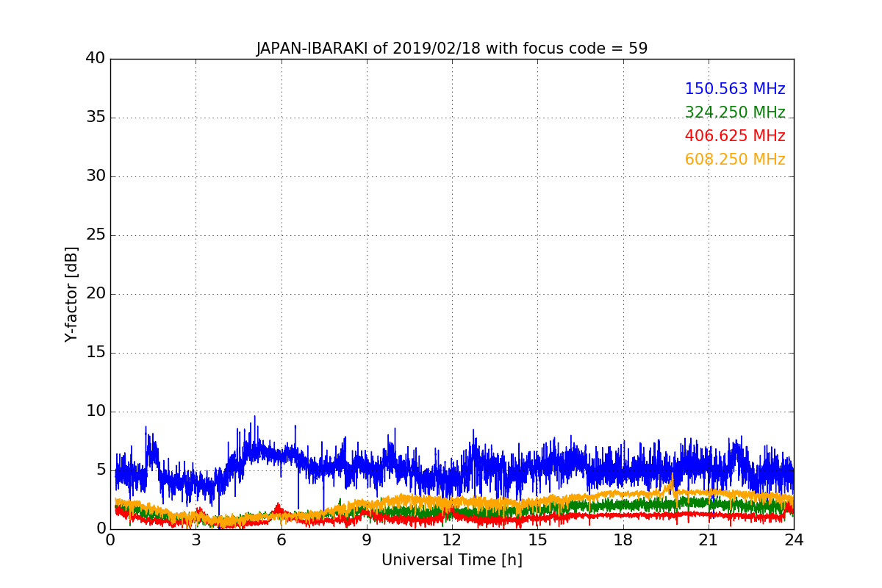This screenshot has height=588, width=882.
Task: Click the y-axis tick label 15
Action: [x=95, y=352]
